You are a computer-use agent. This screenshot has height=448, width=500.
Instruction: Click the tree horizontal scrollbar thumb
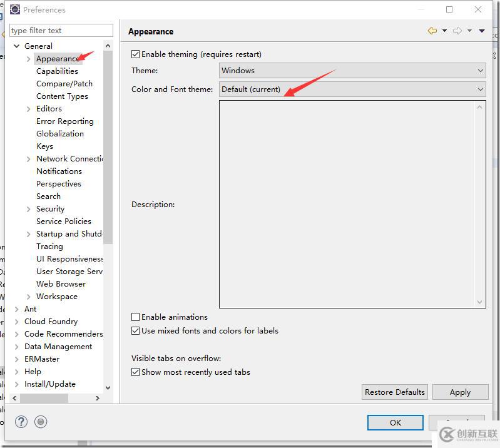(44, 399)
